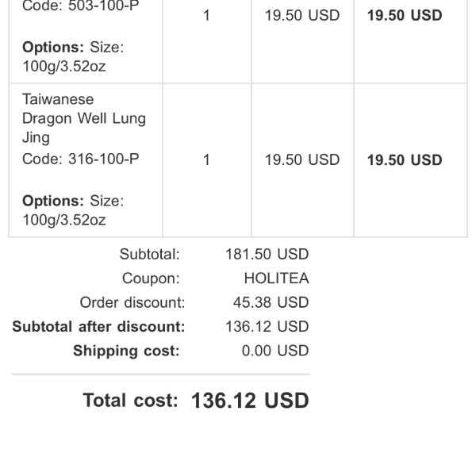Click the Total cost 136.12 USD amount
Viewport: 476px width, 476px height.
point(250,401)
